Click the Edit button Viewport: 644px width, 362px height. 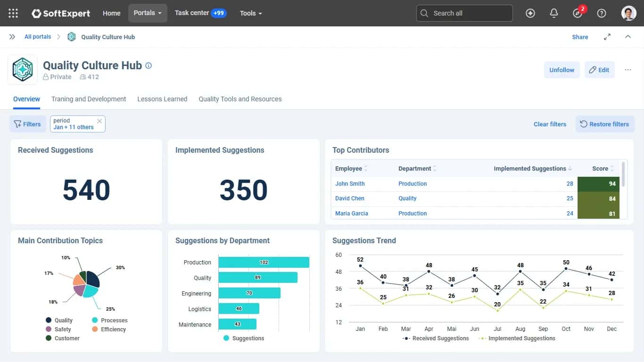click(x=599, y=70)
